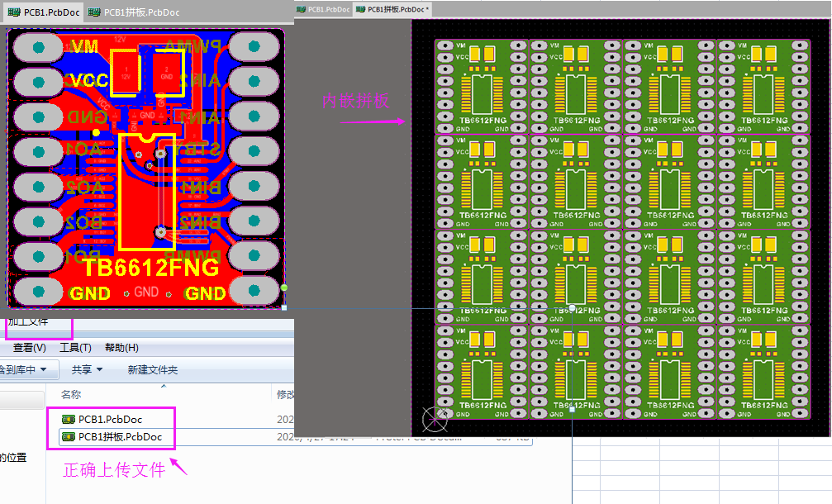Click the PCB1.PcbDoc file icon in Explorer
Viewport: 832px width, 504px height.
tap(69, 420)
